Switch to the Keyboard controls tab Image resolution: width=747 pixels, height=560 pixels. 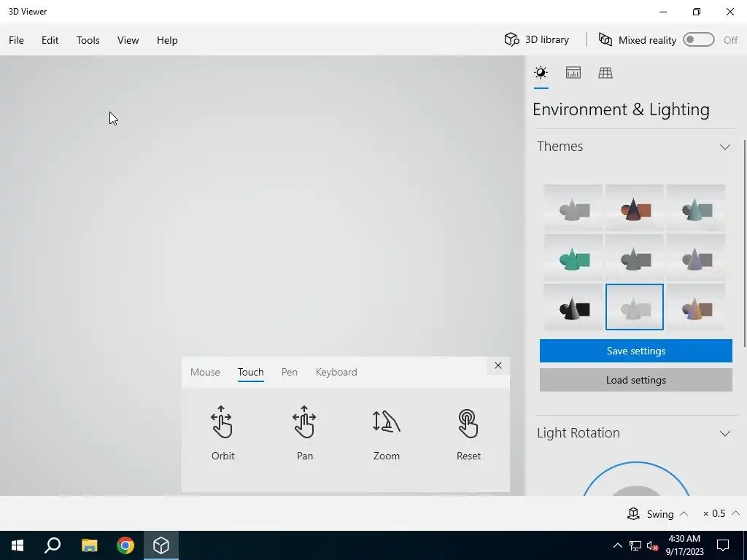(336, 372)
